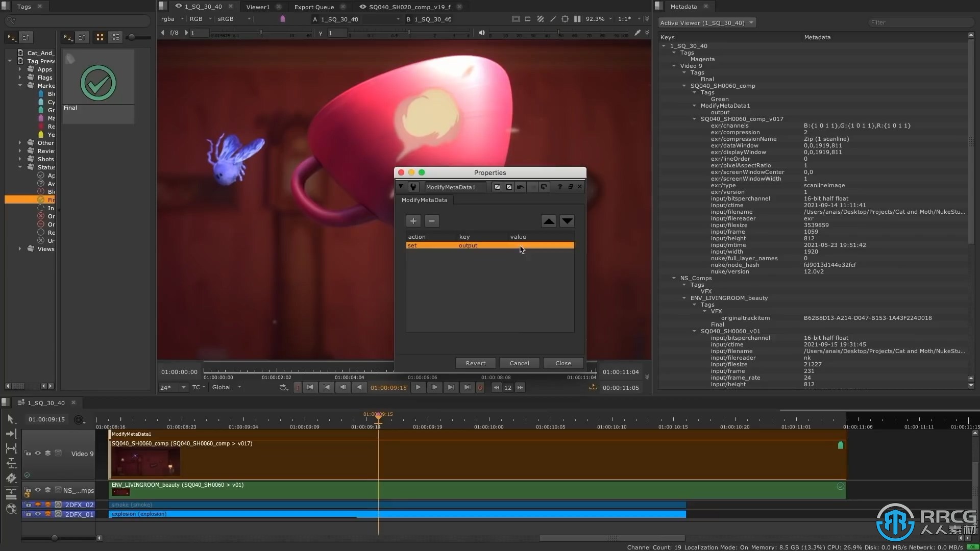The height and width of the screenshot is (551, 980).
Task: Click the ModifyMetaData1 node icon
Action: [x=413, y=186]
